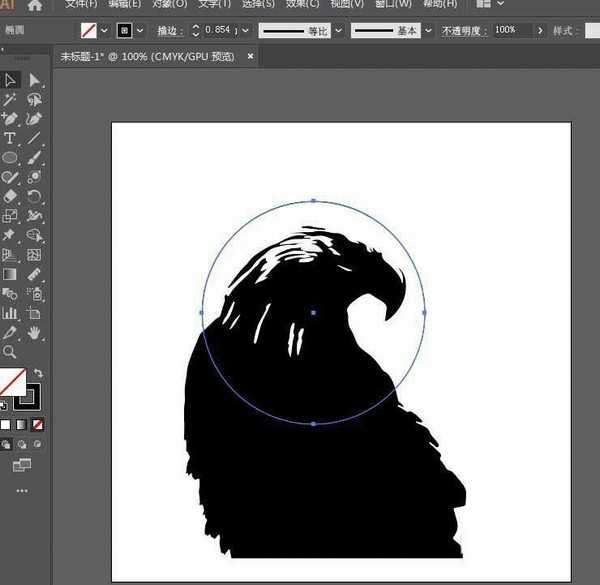The width and height of the screenshot is (600, 585).
Task: Click the Edit Toolbar three-dots button
Action: pos(21,491)
